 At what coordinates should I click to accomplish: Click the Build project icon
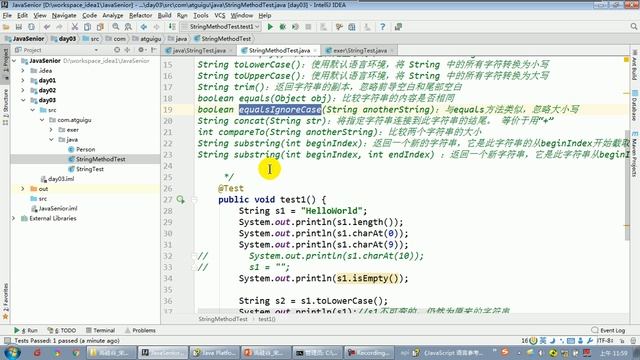(x=172, y=27)
